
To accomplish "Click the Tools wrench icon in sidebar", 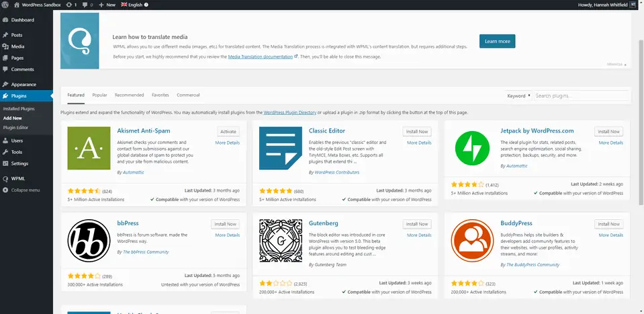I will (x=5, y=152).
